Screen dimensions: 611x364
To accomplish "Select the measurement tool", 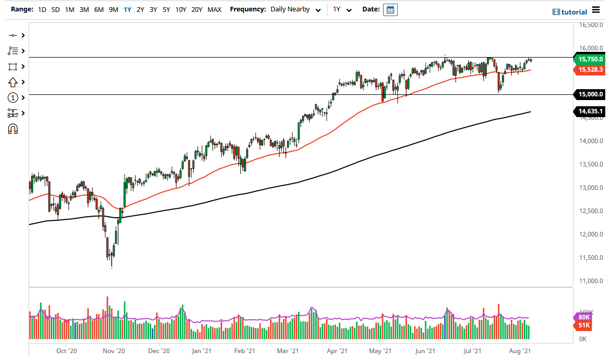I will [13, 113].
